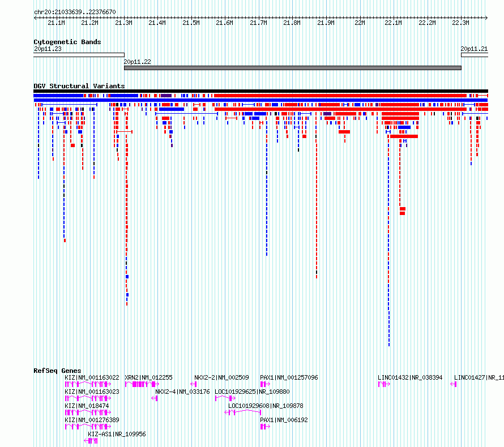Click the 22M ruler label
Image resolution: width=504 pixels, height=447 pixels.
coord(360,23)
